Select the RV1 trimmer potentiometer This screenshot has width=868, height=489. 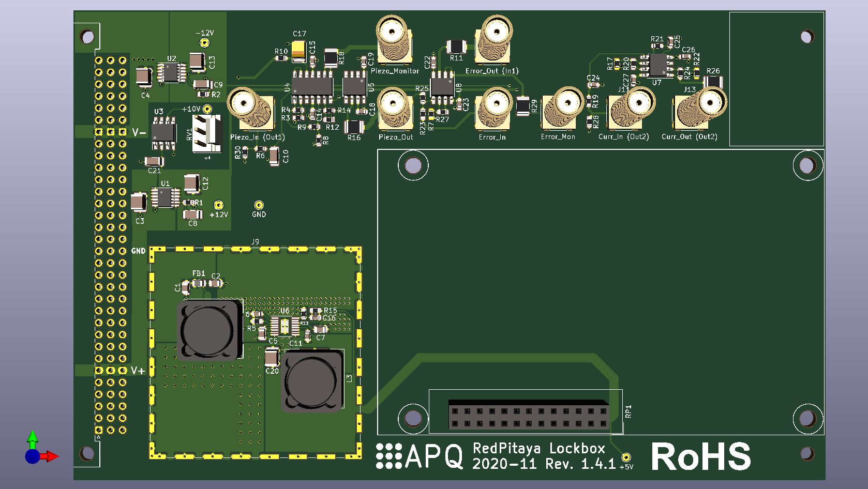point(207,133)
